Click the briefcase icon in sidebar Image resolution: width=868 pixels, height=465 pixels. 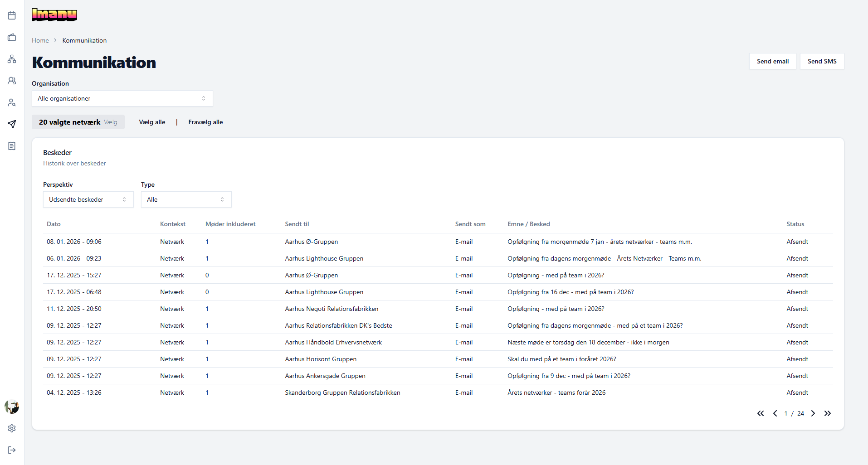(12, 37)
